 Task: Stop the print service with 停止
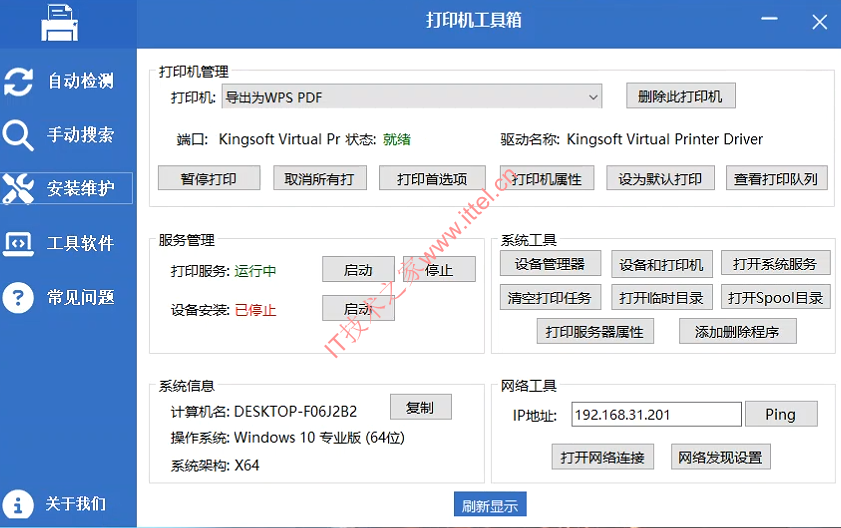pos(439,270)
